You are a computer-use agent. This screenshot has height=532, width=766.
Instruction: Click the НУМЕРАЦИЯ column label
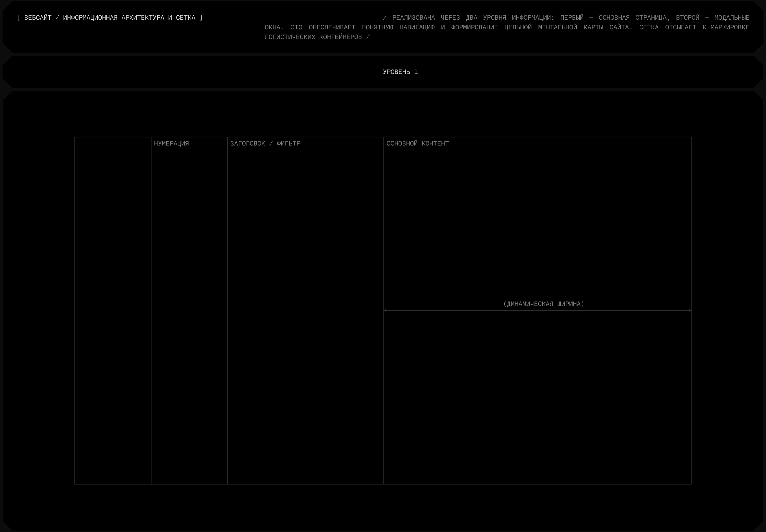(171, 144)
